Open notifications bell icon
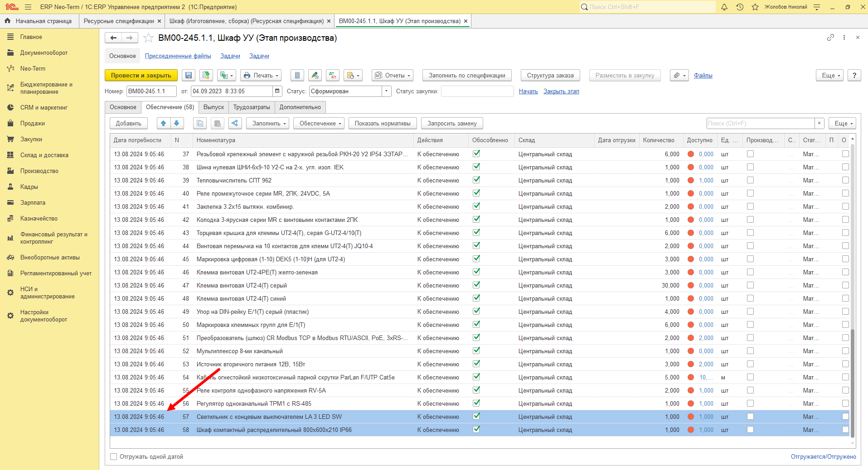Screen dimensions: 868x470 (x=724, y=7)
